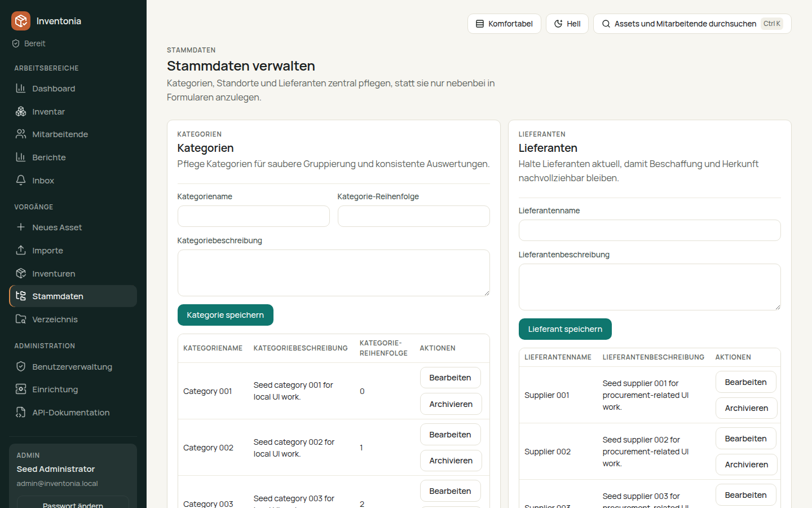Archive Category 002
This screenshot has width=812, height=508.
click(x=451, y=461)
